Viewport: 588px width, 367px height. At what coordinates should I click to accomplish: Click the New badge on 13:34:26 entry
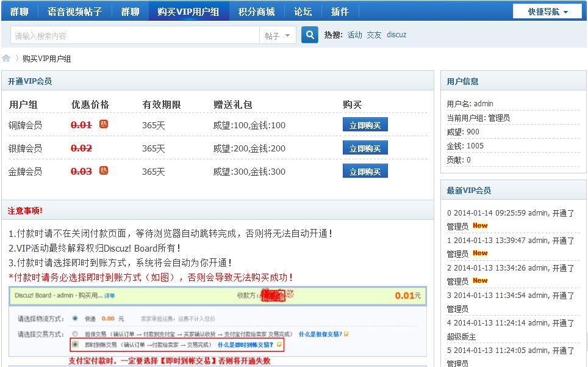point(480,280)
